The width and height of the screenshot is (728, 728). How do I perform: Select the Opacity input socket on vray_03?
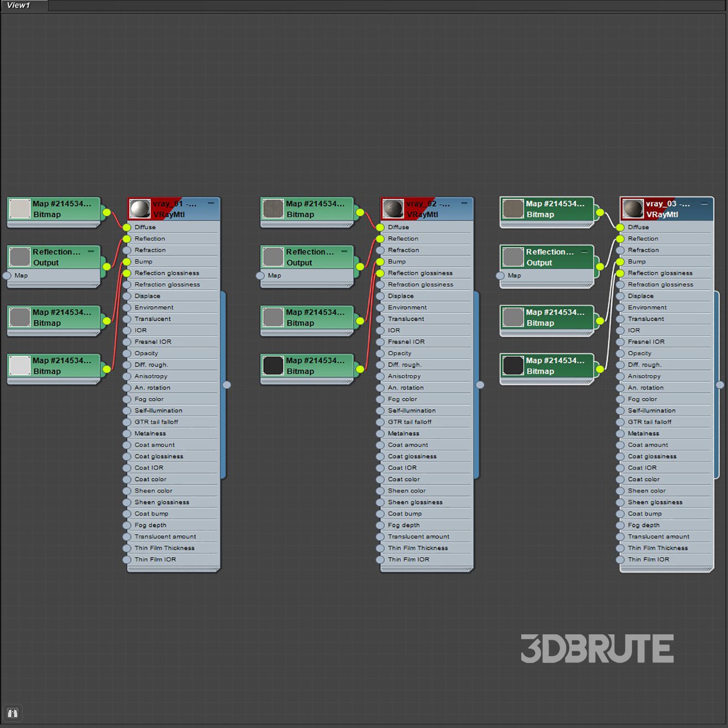(620, 353)
